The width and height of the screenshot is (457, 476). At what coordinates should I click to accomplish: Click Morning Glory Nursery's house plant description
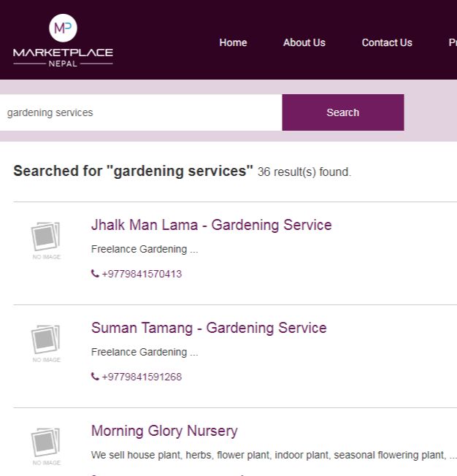click(274, 455)
